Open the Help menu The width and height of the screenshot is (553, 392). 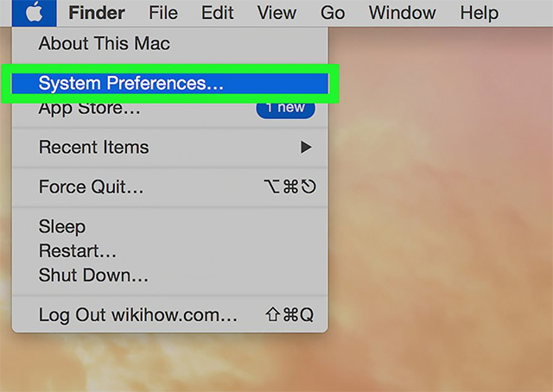[x=480, y=13]
